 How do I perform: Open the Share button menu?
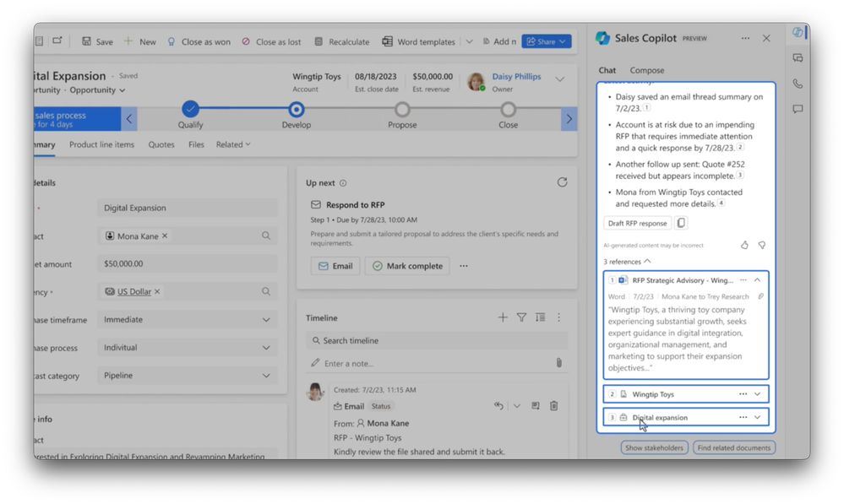click(x=547, y=41)
